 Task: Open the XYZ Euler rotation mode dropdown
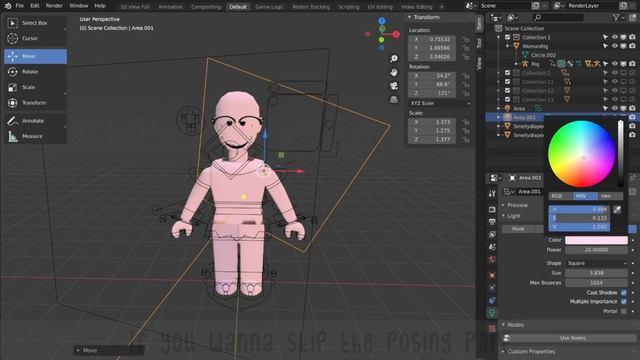(x=440, y=104)
